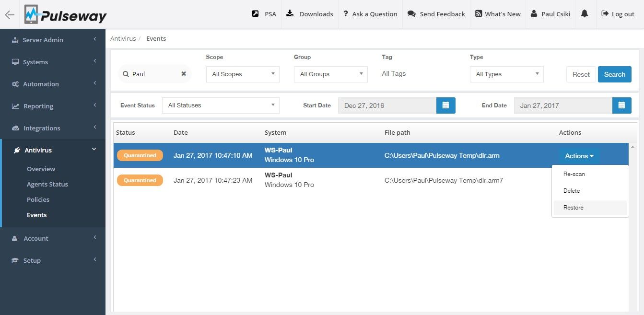Collapse Antivirus menu chevron

coord(94,150)
